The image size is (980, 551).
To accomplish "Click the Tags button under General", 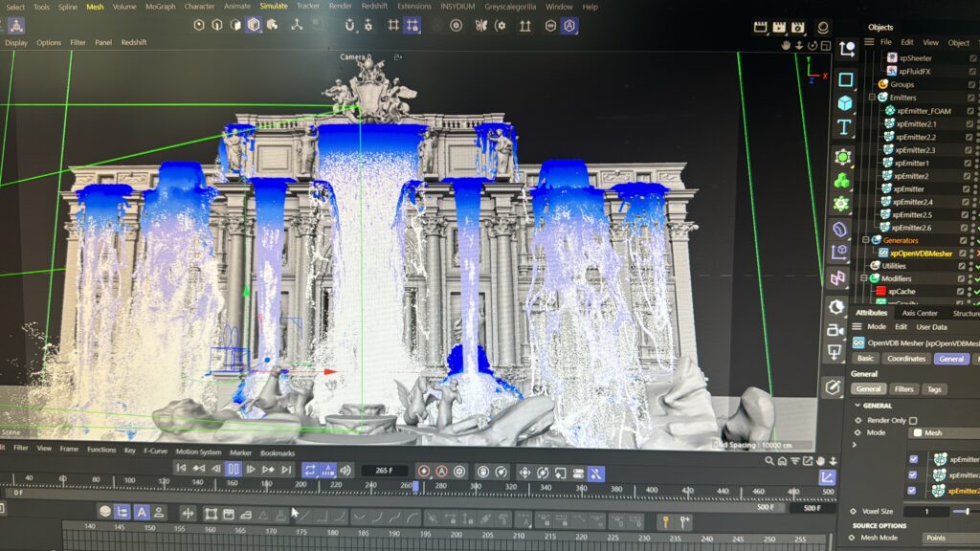I will pos(934,389).
